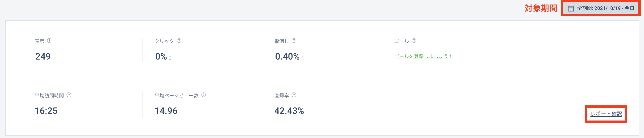Open the 全期間 date range dropdown
The width and height of the screenshot is (644, 138).
tap(601, 8)
